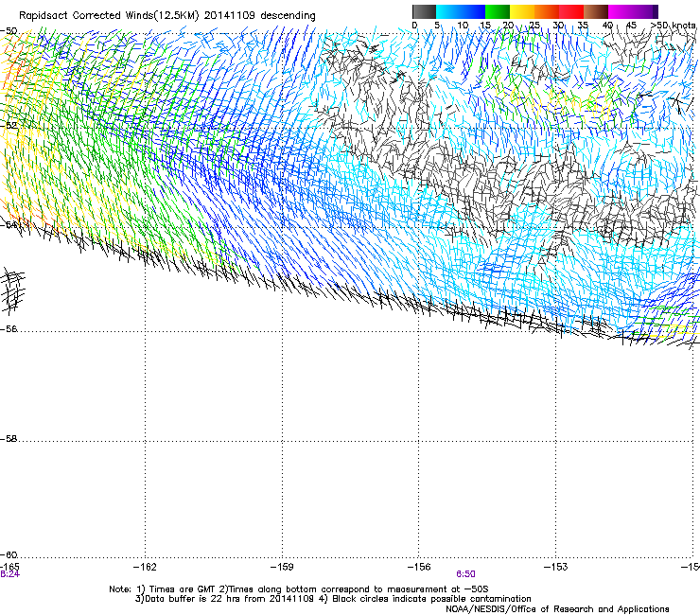
Task: Click the -60 latitude label
Action: [x=9, y=555]
